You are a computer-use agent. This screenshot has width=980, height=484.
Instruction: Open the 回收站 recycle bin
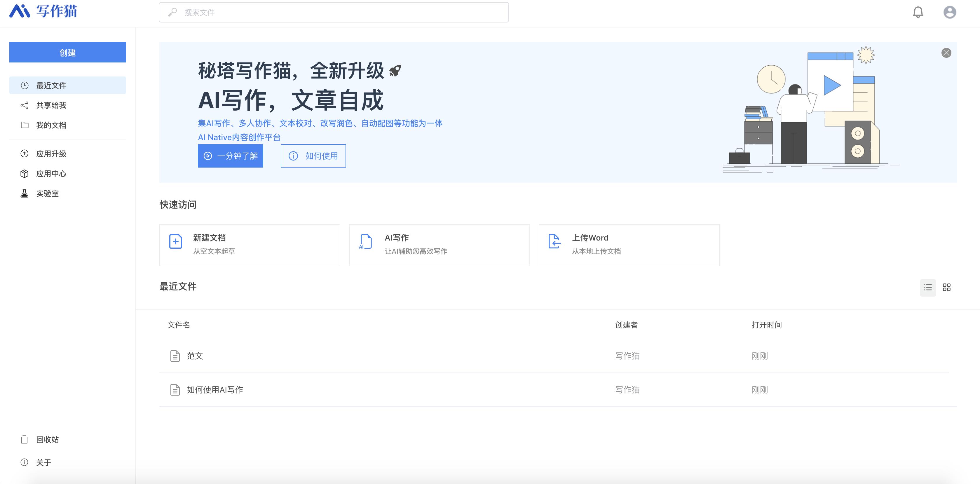pos(48,439)
